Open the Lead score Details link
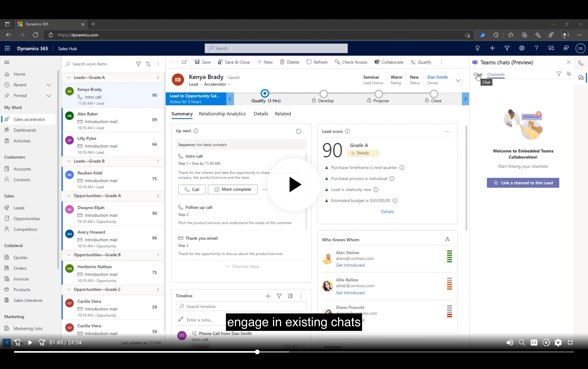This screenshot has height=369, width=588. tap(387, 212)
